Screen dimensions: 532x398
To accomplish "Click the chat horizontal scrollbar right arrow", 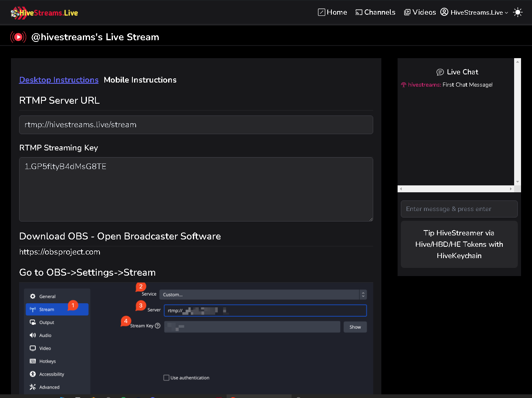I will (511, 189).
